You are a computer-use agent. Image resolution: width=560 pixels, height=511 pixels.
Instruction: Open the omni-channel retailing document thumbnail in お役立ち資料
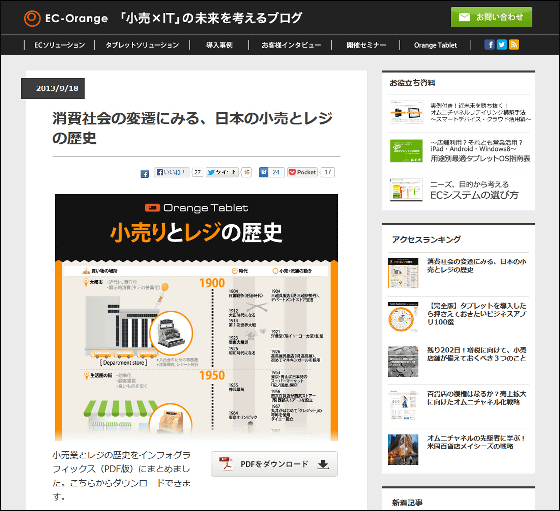tap(406, 112)
